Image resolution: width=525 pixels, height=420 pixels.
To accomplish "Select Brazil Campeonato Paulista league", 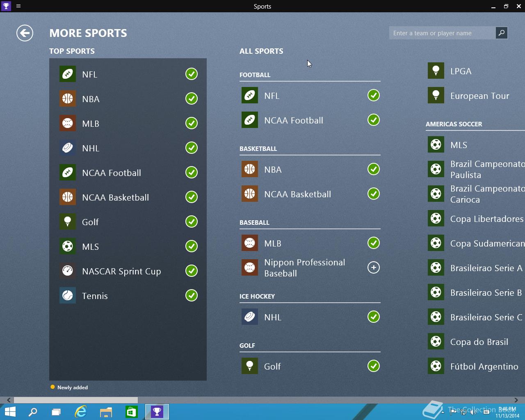I will (475, 169).
